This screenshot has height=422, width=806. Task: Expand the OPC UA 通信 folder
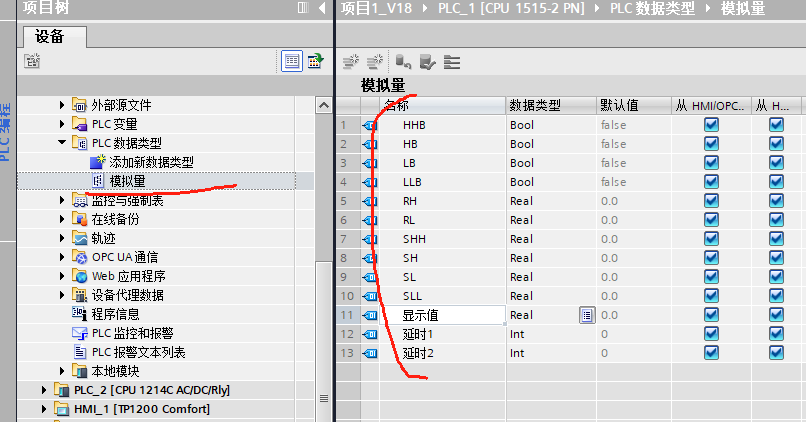(62, 257)
